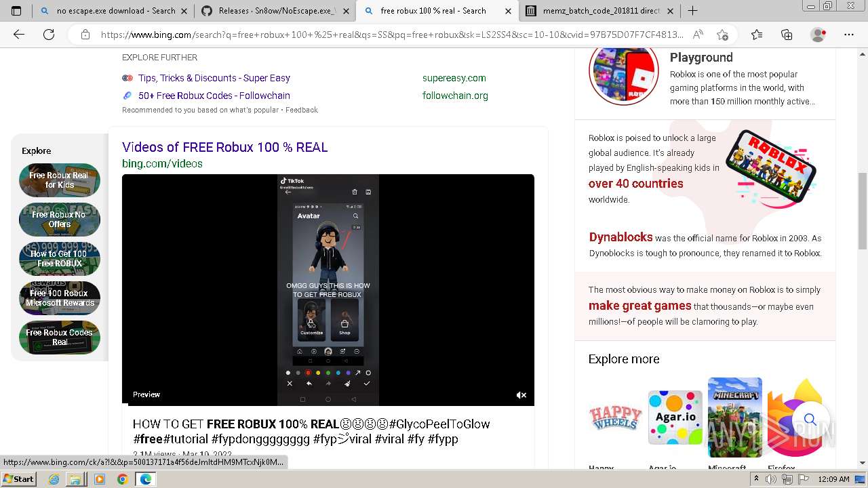
Task: Open the 'HOW TO GET FREE ROBUX 100% REAL' title
Action: click(311, 431)
